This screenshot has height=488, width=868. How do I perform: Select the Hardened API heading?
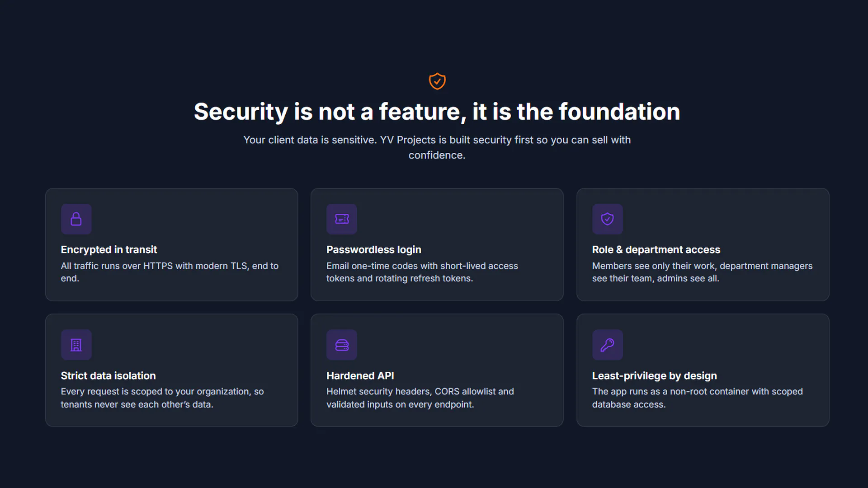pos(360,376)
